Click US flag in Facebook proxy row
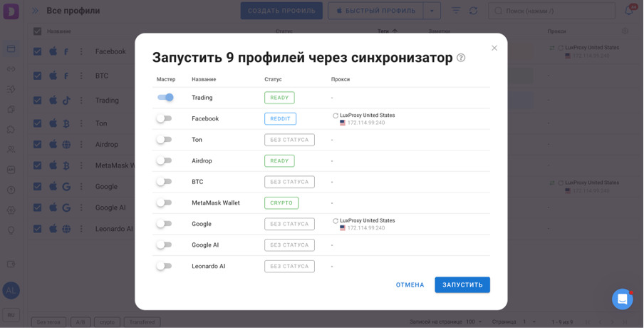 [x=343, y=123]
